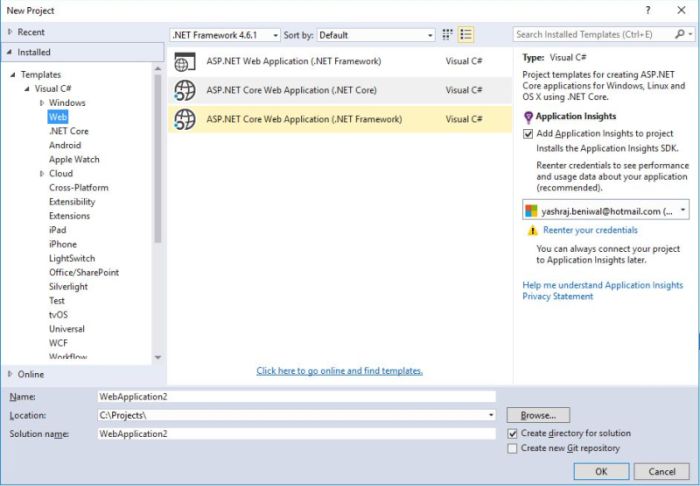
Task: Click the tree scroll up arrow
Action: point(158,68)
